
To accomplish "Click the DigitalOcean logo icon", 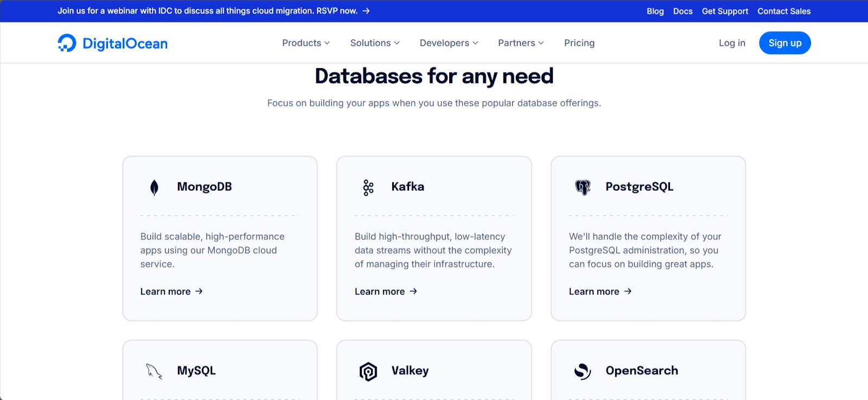I will pos(67,43).
